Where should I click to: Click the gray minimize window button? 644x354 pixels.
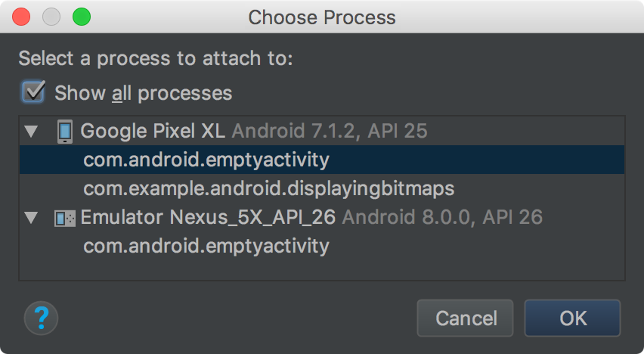[x=51, y=17]
